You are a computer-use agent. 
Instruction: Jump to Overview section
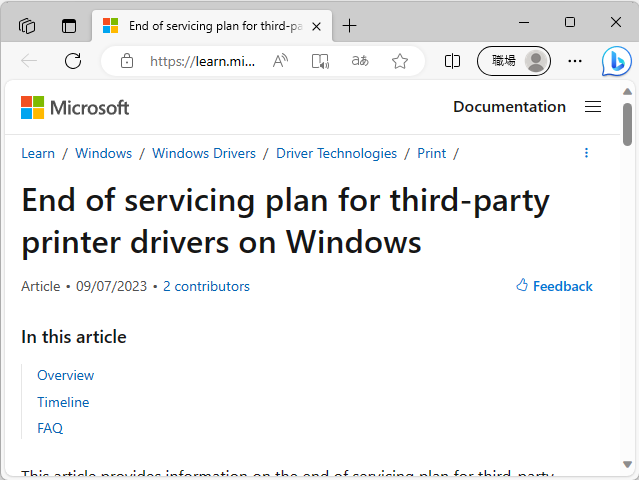(x=66, y=375)
